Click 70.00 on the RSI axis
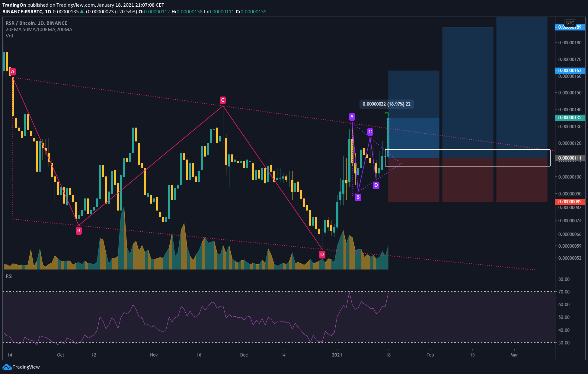The height and width of the screenshot is (374, 588). [564, 292]
